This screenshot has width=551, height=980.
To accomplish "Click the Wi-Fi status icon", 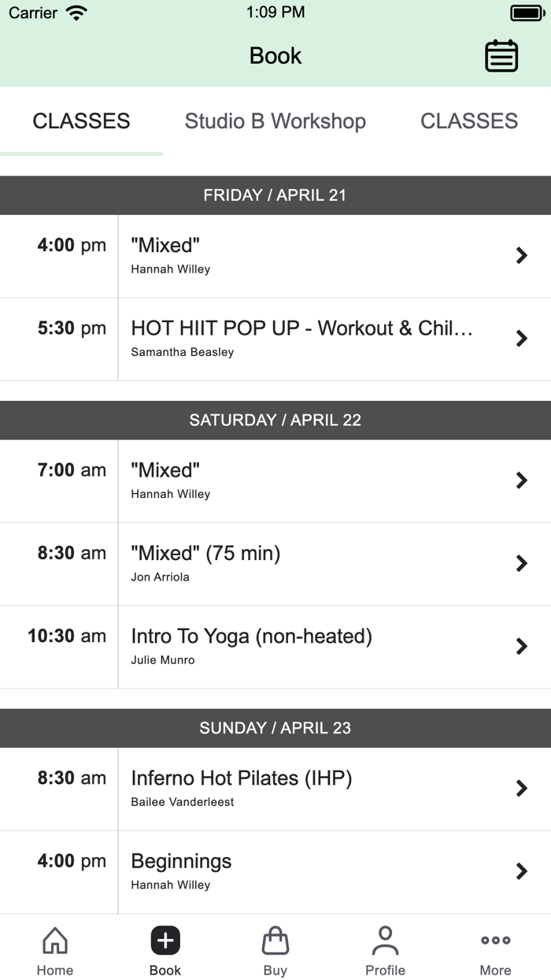I will click(76, 12).
